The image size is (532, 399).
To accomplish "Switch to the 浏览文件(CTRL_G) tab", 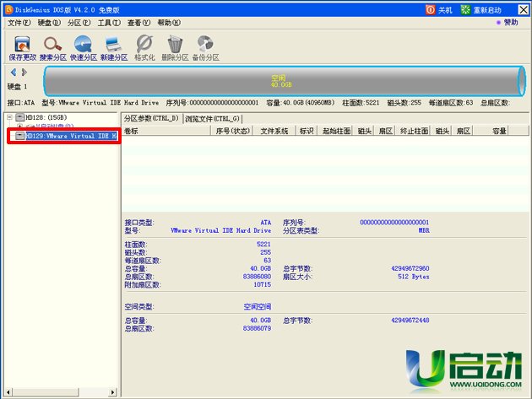I will (x=213, y=119).
